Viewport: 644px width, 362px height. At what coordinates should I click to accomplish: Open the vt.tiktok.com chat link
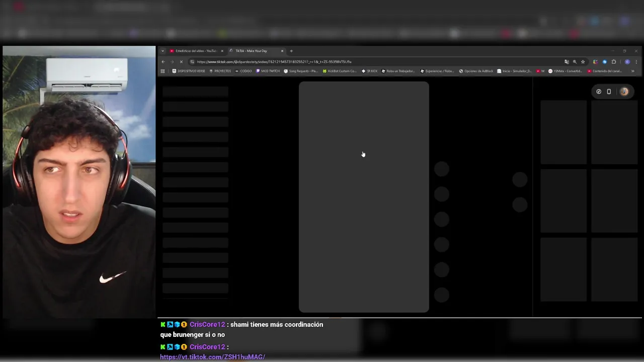[x=212, y=357]
